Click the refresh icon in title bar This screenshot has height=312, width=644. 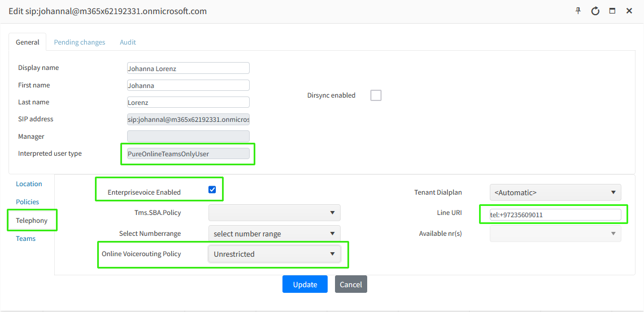point(595,11)
